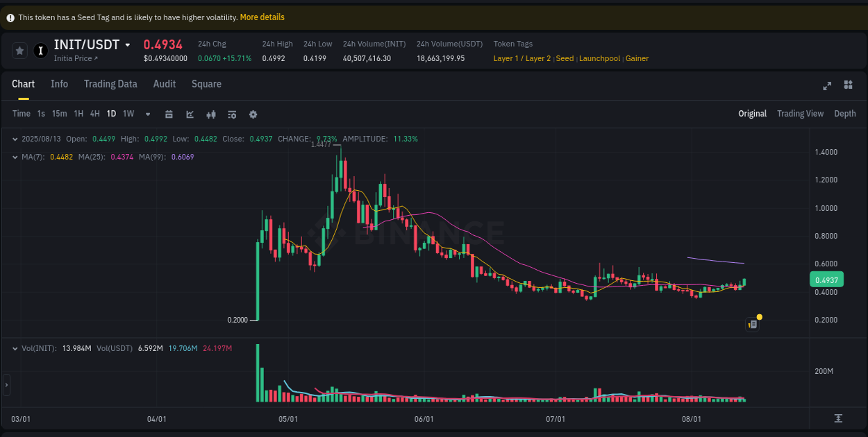Image resolution: width=868 pixels, height=437 pixels.
Task: Switch to the Trading Data tab
Action: 110,84
